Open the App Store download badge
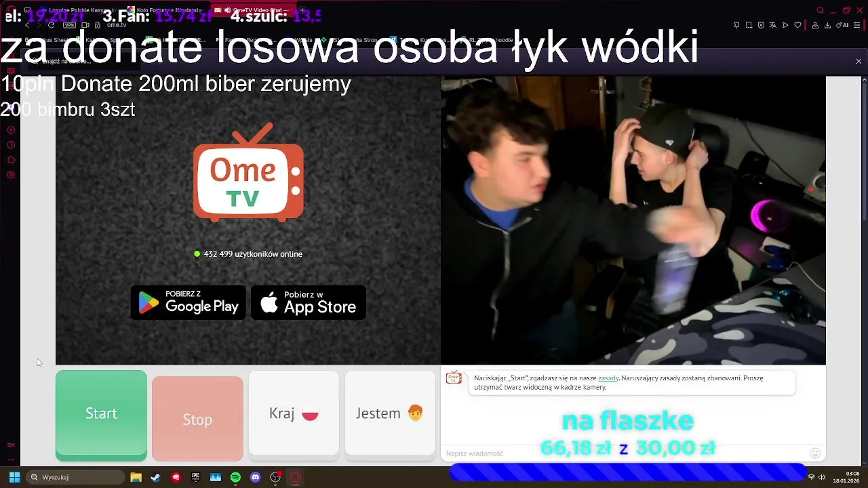Image resolution: width=868 pixels, height=488 pixels. (309, 303)
